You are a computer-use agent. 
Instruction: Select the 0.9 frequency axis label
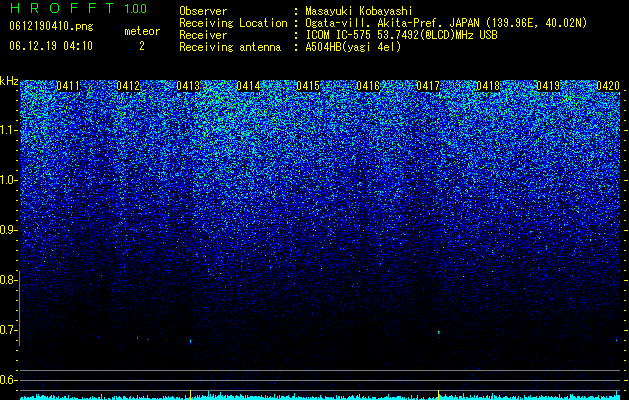8,230
